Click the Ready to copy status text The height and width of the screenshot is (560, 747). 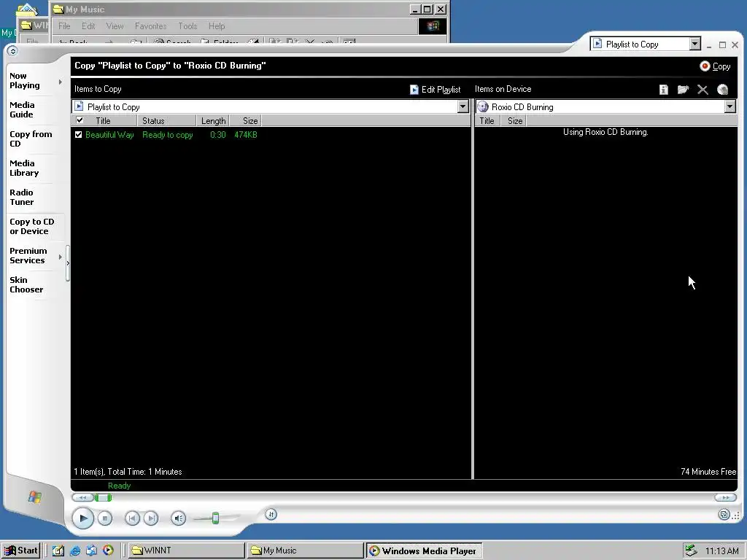[167, 135]
